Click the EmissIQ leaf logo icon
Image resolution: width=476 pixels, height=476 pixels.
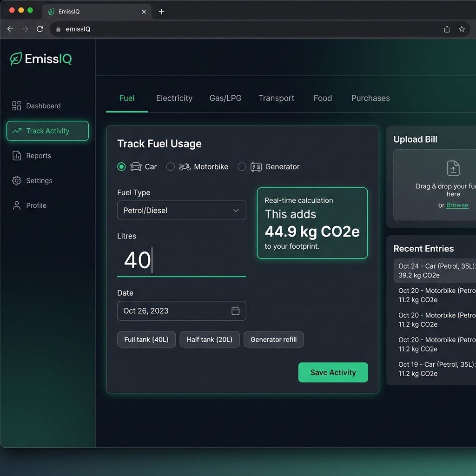click(16, 59)
